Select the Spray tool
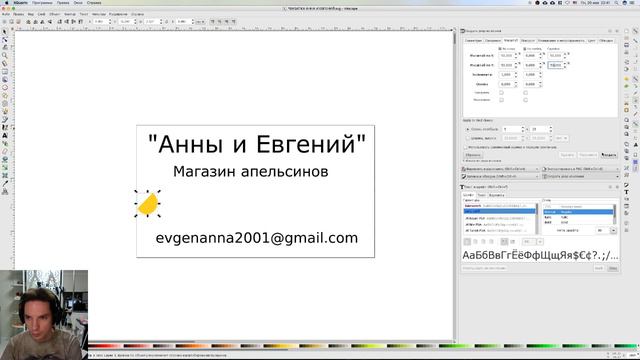Viewport: 640px width, 360px height. point(4,143)
